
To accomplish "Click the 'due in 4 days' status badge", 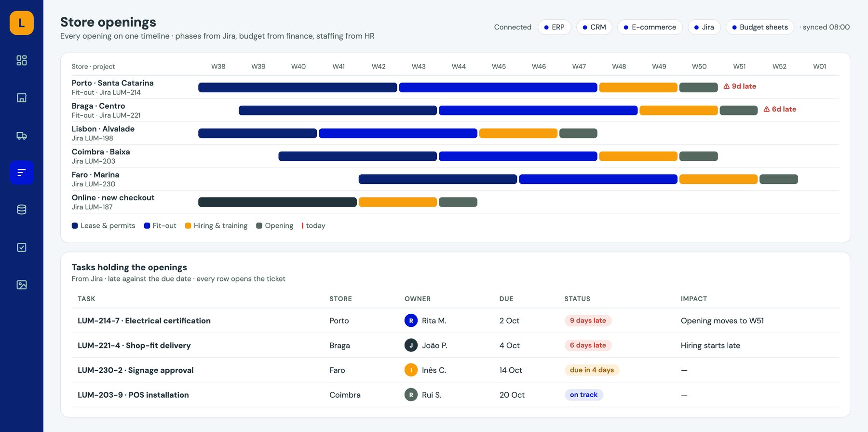I will 592,370.
